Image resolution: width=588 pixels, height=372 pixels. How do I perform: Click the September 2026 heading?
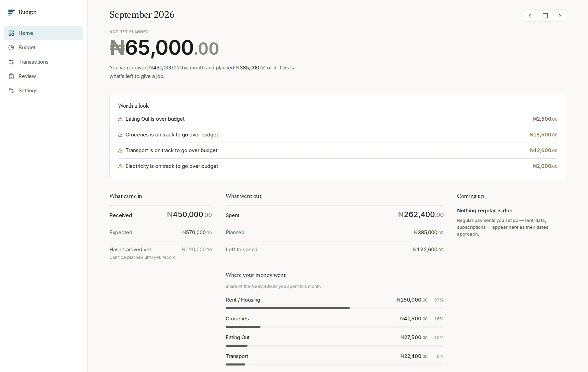point(142,15)
